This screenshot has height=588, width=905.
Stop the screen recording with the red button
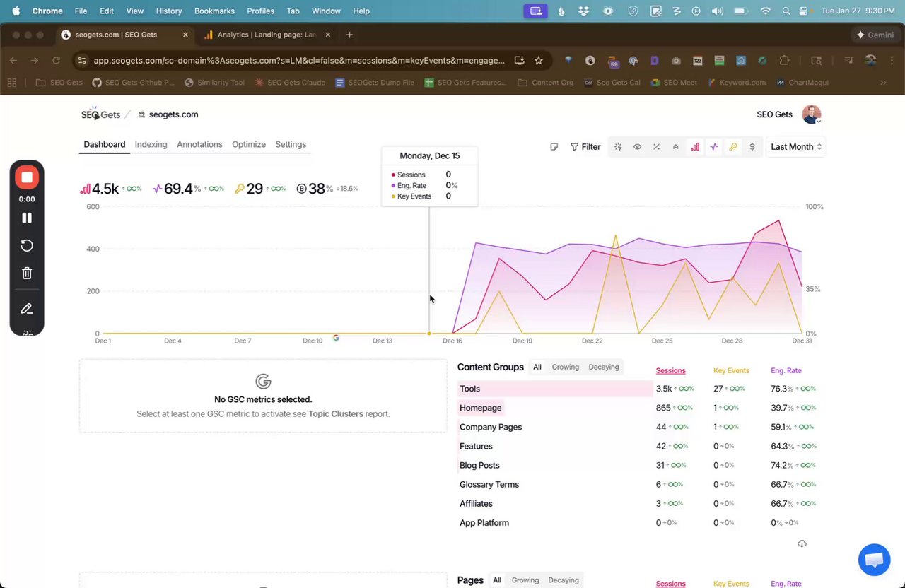click(27, 177)
